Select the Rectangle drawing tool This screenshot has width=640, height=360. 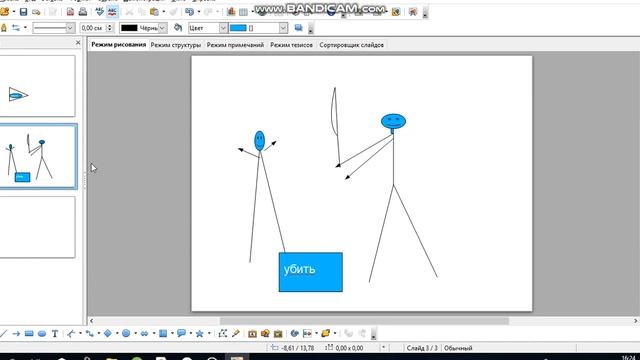[29, 334]
